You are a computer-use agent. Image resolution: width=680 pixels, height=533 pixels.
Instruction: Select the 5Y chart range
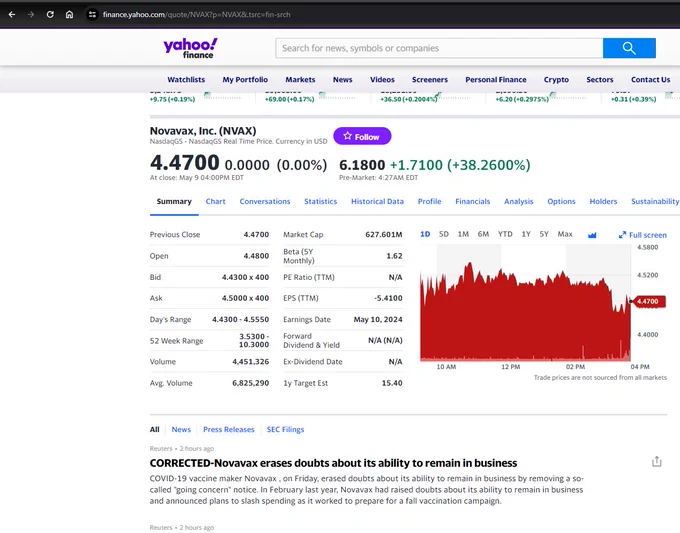pos(544,234)
